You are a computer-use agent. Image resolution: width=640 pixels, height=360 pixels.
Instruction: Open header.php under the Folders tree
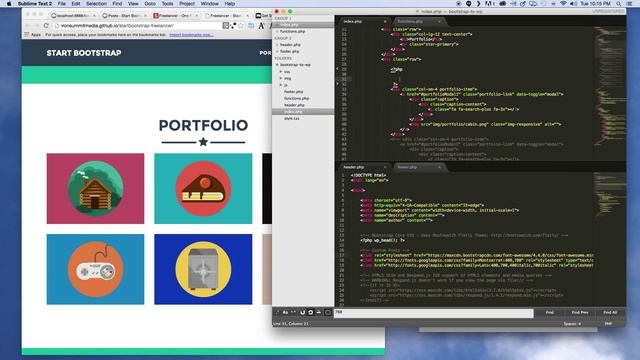294,105
